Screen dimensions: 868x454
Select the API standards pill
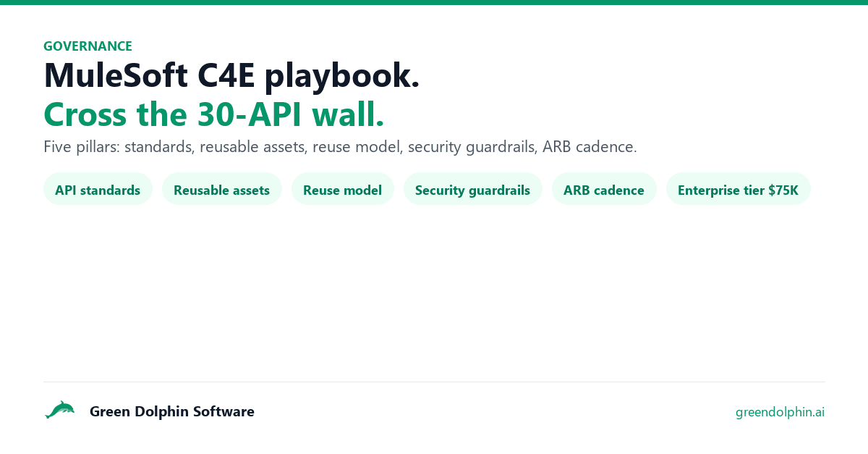pyautogui.click(x=98, y=190)
